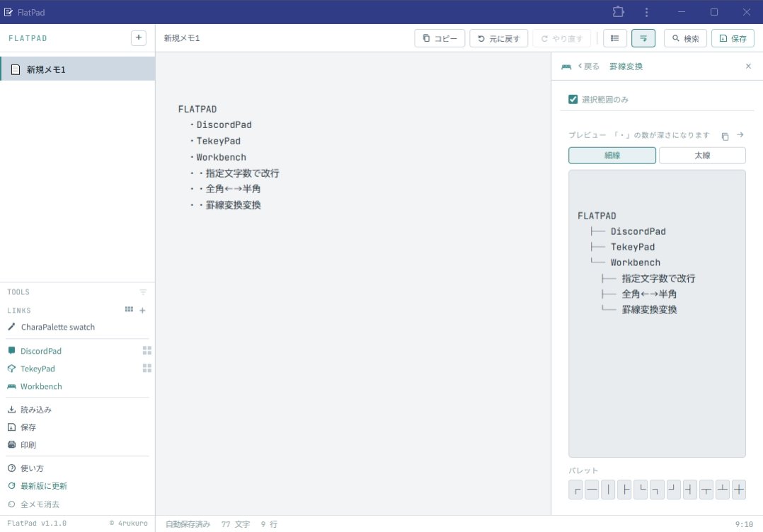This screenshot has width=763, height=532.
Task: Click 最新版に更新 update link
Action: [x=43, y=486]
